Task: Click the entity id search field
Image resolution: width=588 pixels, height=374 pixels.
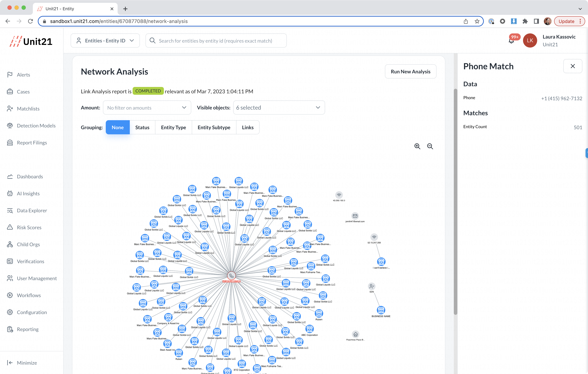Action: 216,41
